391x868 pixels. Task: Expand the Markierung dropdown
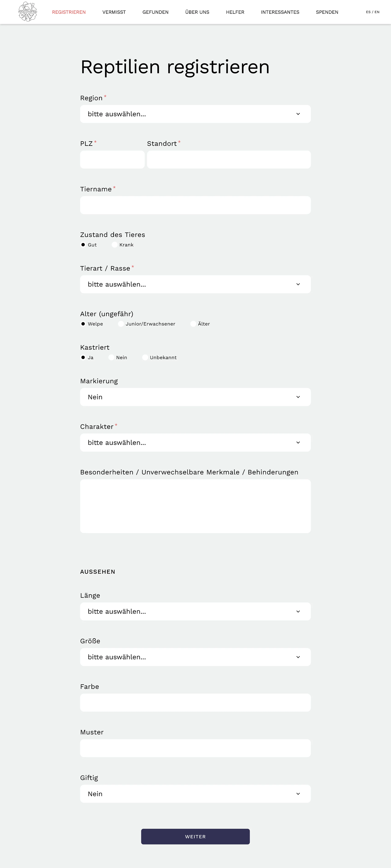(195, 397)
